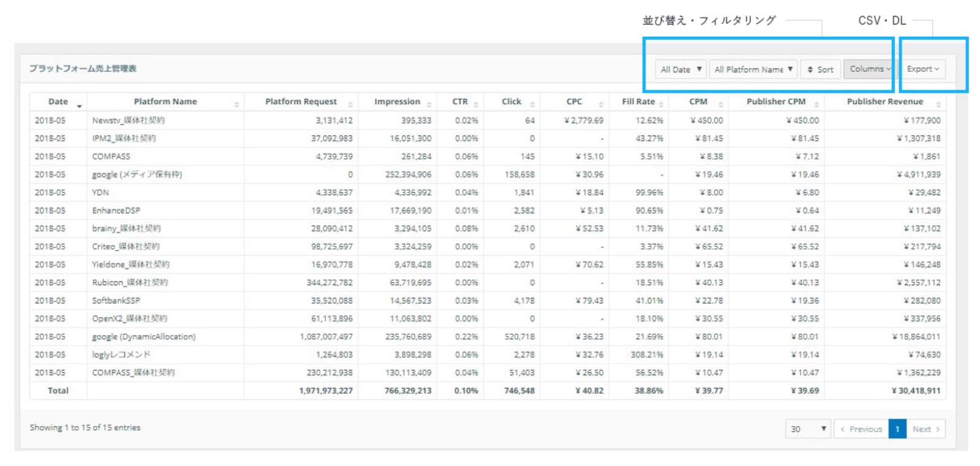Click the sort icon next to Click header
The width and height of the screenshot is (980, 466).
click(x=532, y=105)
